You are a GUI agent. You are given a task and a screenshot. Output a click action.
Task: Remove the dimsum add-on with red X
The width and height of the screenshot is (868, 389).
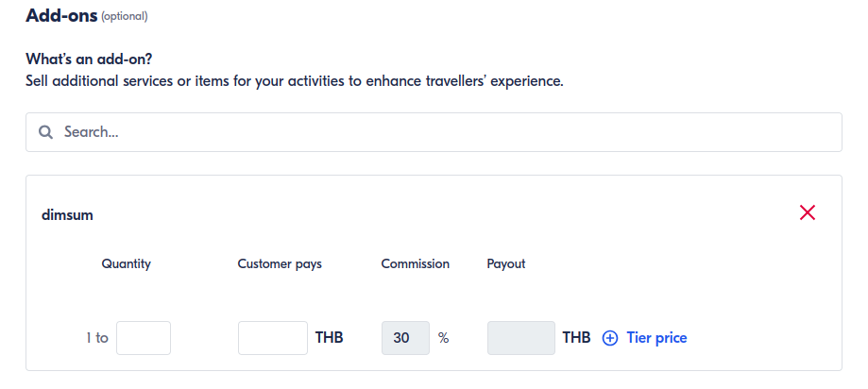click(x=808, y=212)
